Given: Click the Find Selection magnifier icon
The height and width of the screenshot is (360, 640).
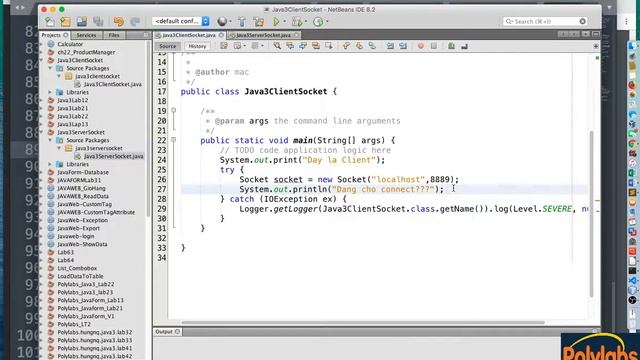Looking at the screenshot, I should tap(277, 46).
